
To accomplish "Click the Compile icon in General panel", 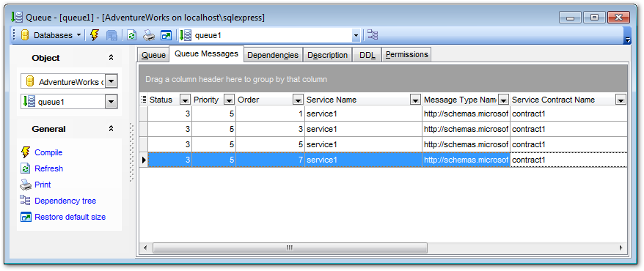I will point(26,152).
